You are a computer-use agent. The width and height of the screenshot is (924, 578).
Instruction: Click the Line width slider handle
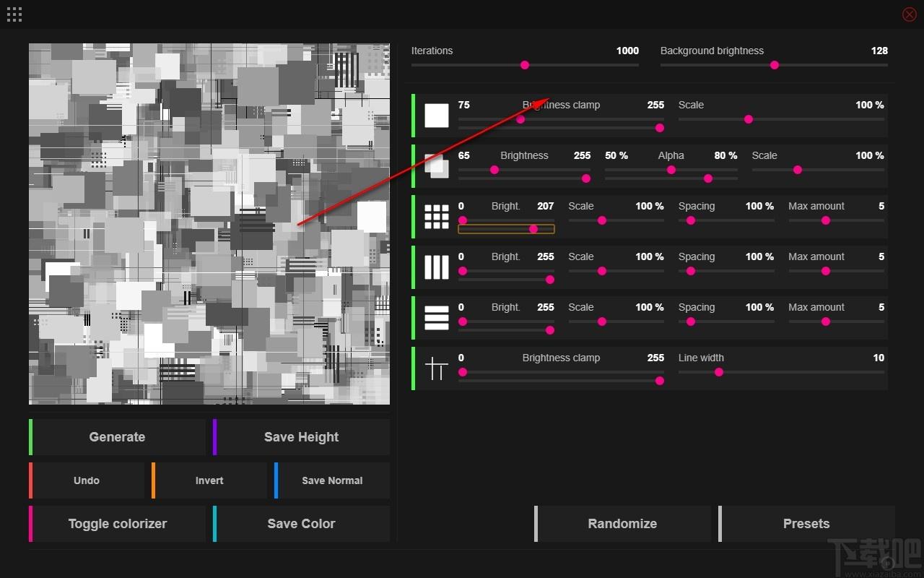[x=719, y=372]
